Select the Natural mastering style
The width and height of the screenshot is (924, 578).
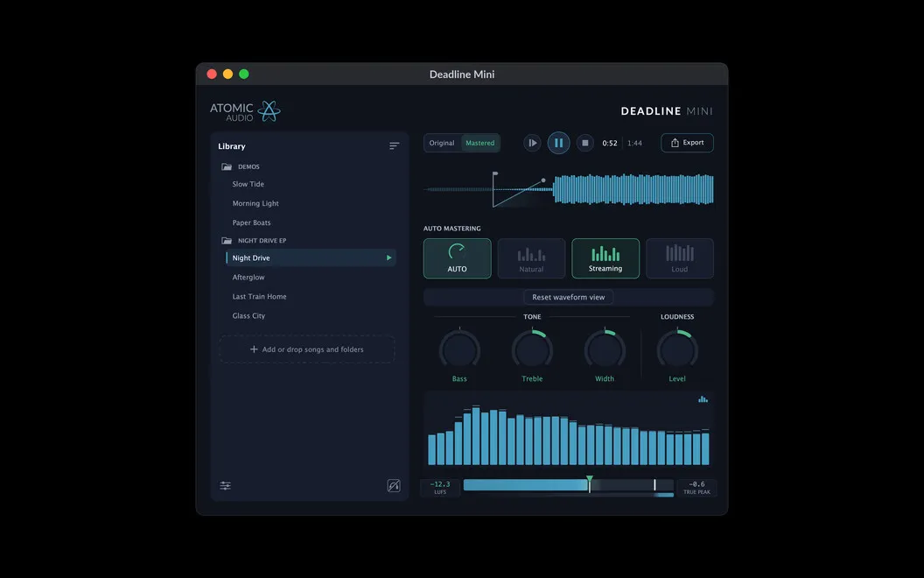coord(531,258)
